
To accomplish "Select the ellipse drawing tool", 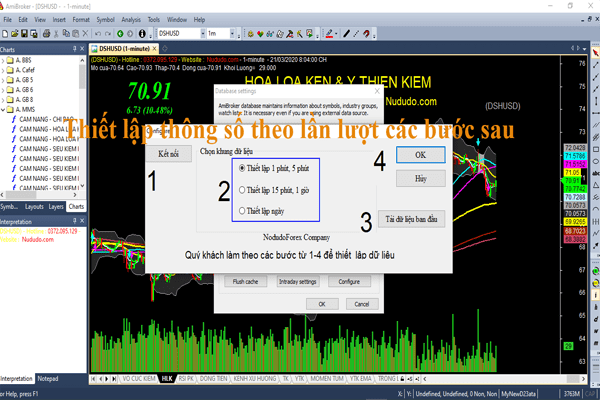I will tap(595, 161).
